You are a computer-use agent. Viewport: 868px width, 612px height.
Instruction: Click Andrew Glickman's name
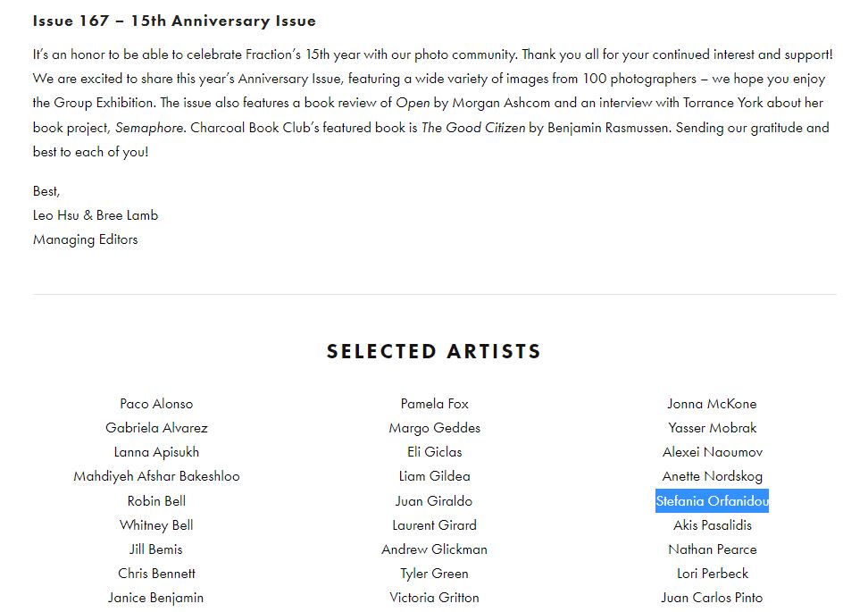pyautogui.click(x=434, y=549)
